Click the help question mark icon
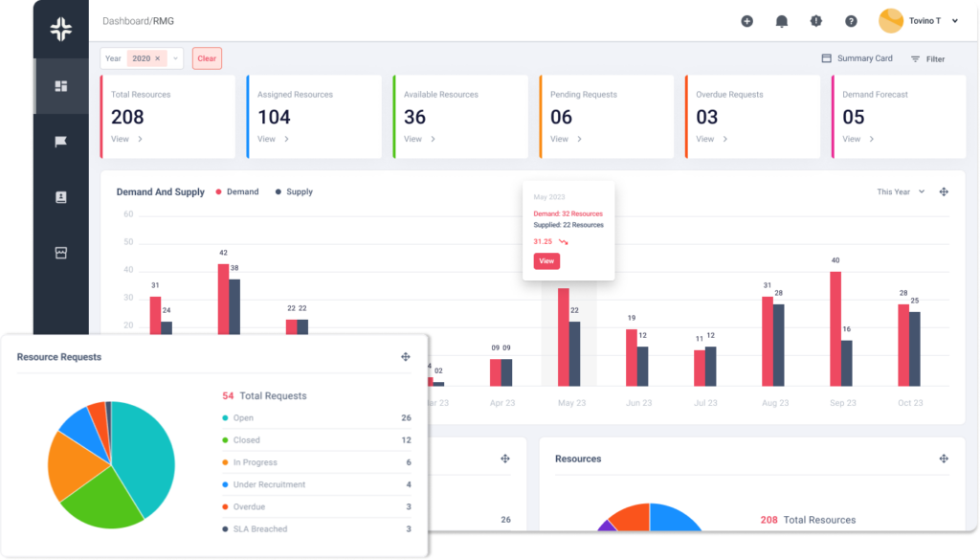Image resolution: width=980 pixels, height=560 pixels. coord(851,21)
